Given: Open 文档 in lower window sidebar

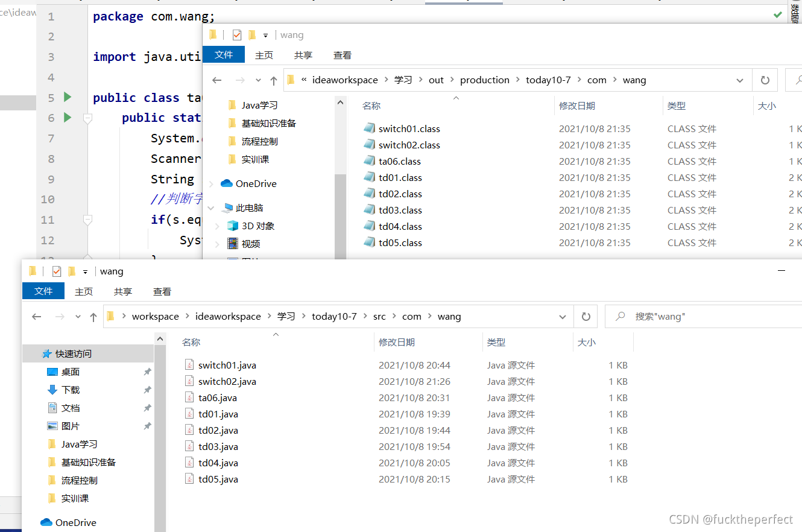Looking at the screenshot, I should [71, 408].
